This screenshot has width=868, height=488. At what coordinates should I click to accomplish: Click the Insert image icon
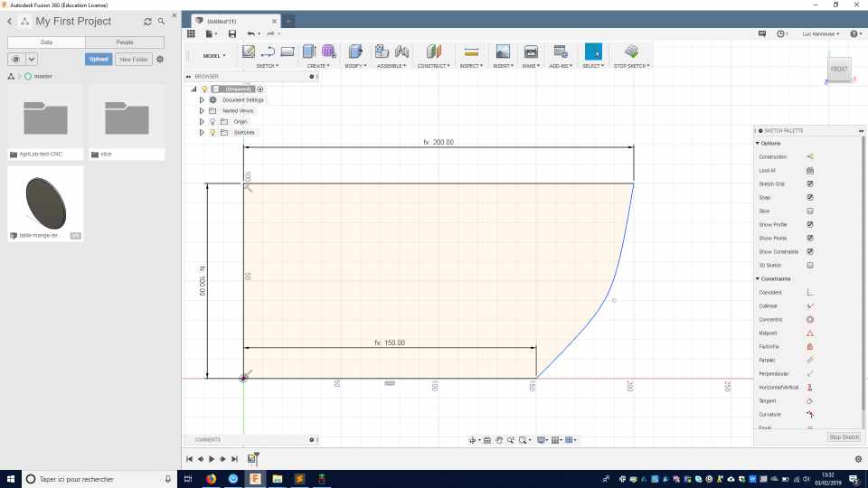tap(503, 52)
